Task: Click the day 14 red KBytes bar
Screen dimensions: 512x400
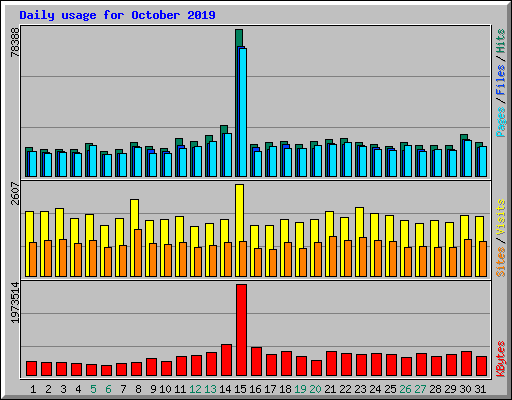Action: [x=226, y=360]
